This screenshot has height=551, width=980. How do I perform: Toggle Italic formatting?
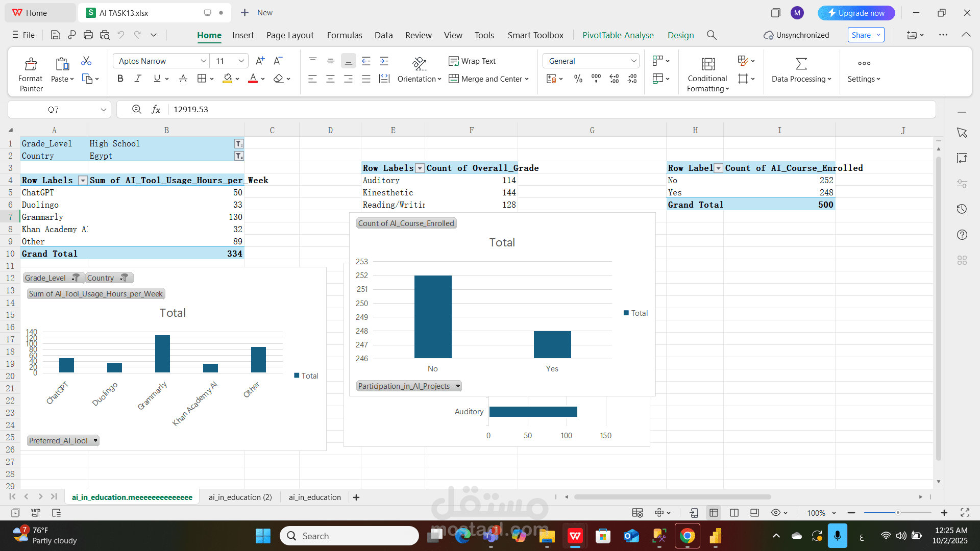point(138,79)
